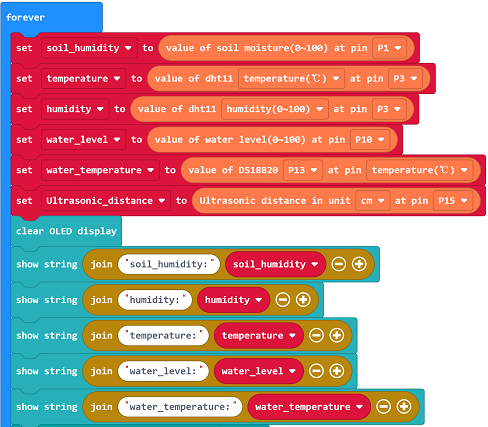Open soil_humidity variable dropdown in set block
This screenshot has height=427, width=488.
[89, 48]
